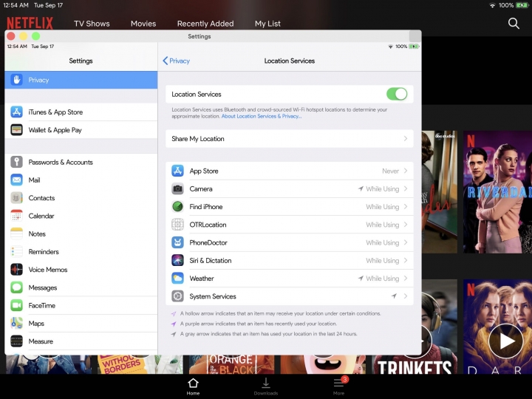
Task: Click the OTRLocation row label
Action: tap(208, 225)
